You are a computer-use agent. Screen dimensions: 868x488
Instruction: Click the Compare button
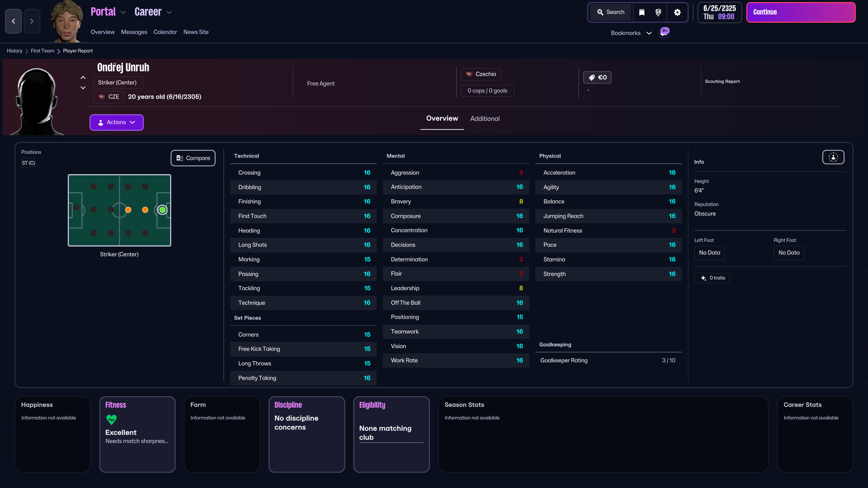(x=193, y=158)
